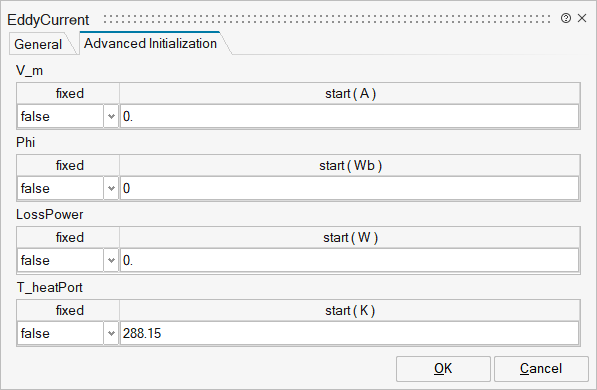Viewport: 597px width, 390px height.
Task: Select the V_m fixed false value box
Action: [x=61, y=116]
